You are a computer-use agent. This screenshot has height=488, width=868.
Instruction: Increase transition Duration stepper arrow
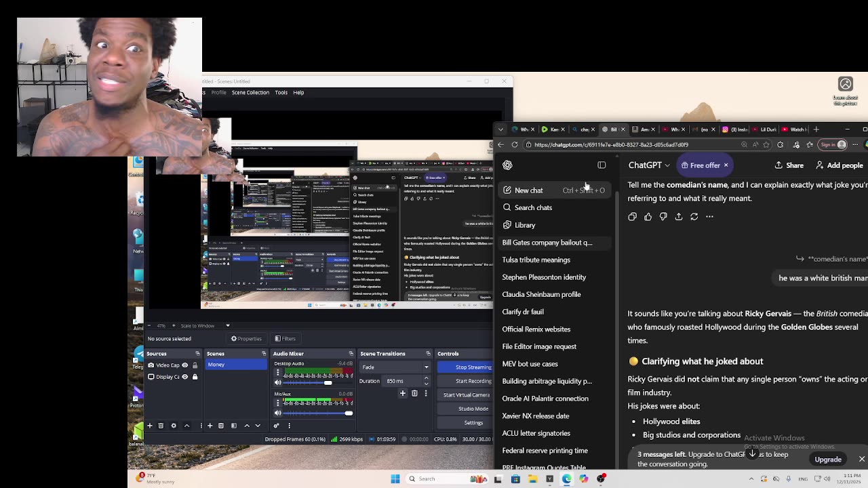[x=426, y=378]
